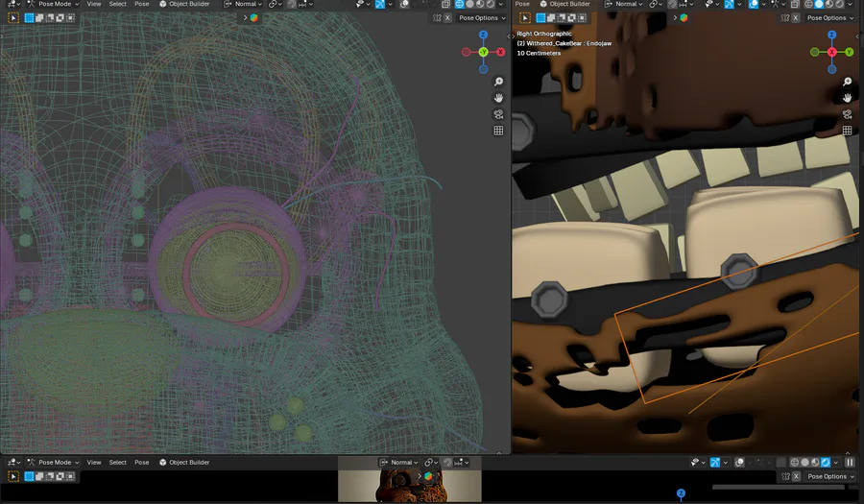Toggle camera view icon in left viewport
The image size is (864, 504).
[x=498, y=114]
